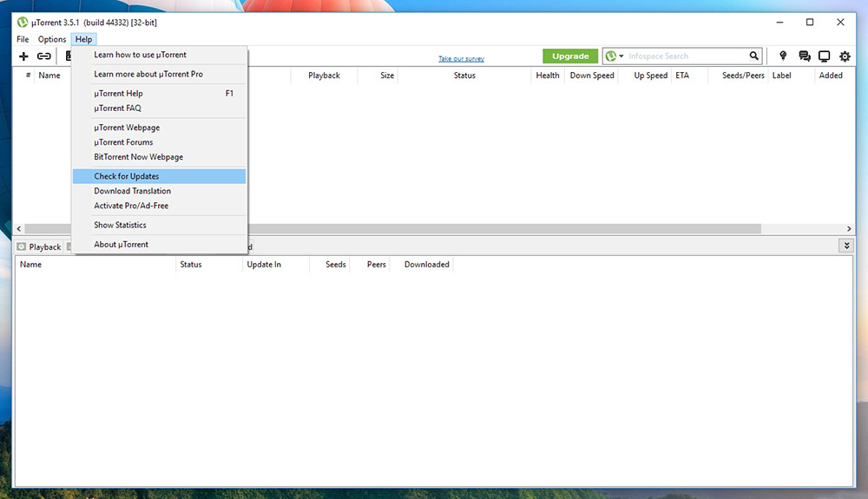This screenshot has width=868, height=499.
Task: Open µTorrent Help entry
Action: [x=160, y=94]
